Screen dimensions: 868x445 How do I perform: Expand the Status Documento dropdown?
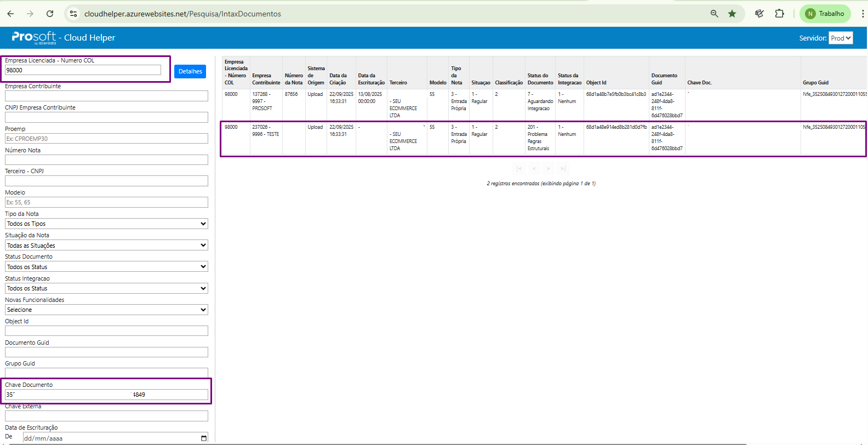coord(106,267)
